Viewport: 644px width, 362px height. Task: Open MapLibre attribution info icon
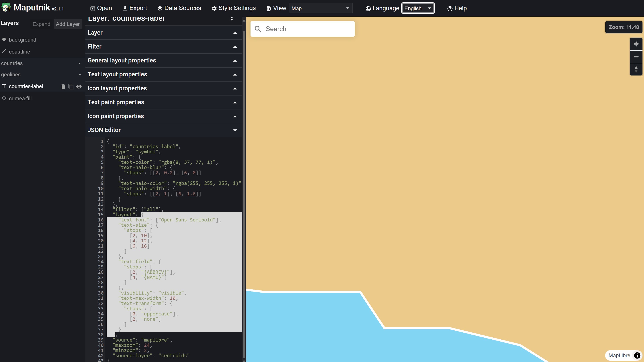637,355
